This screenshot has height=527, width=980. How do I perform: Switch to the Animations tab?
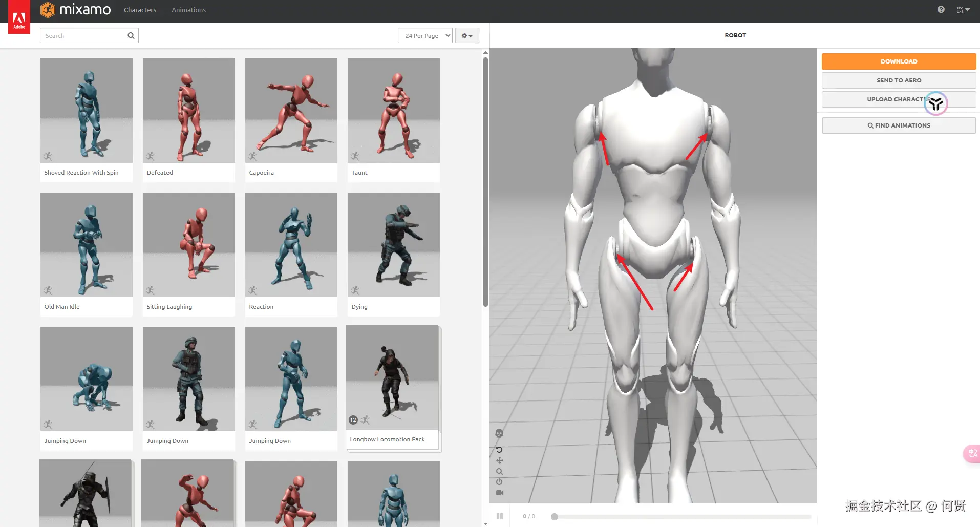coord(188,10)
